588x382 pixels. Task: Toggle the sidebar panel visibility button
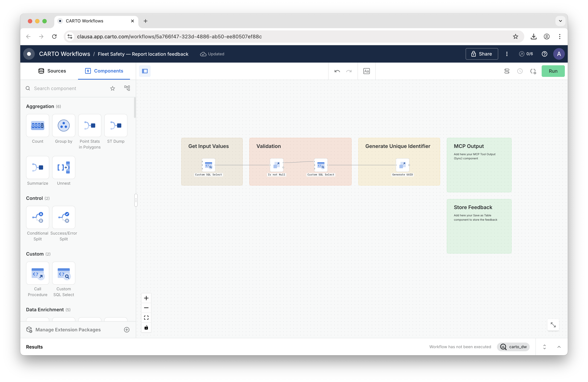145,71
